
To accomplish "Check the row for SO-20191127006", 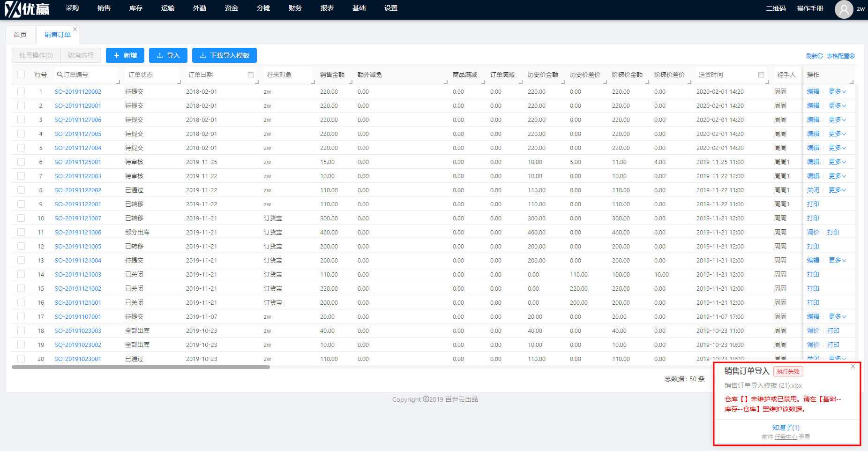I will click(x=21, y=120).
